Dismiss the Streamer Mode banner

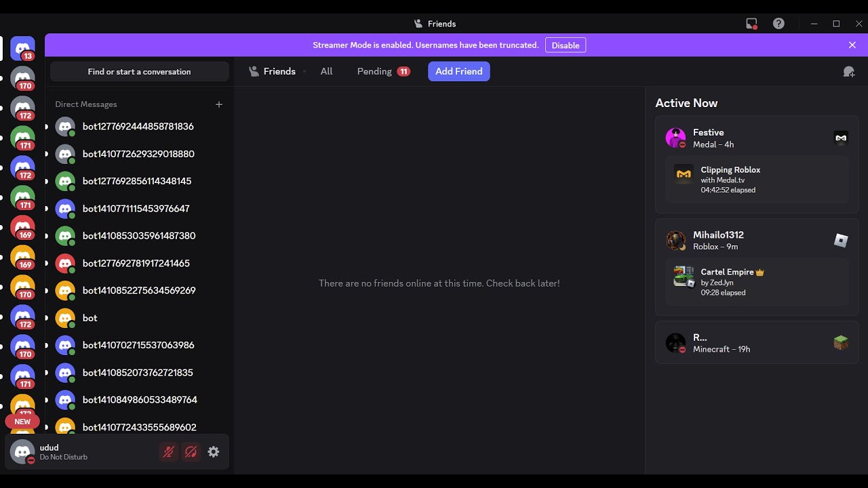coord(852,45)
